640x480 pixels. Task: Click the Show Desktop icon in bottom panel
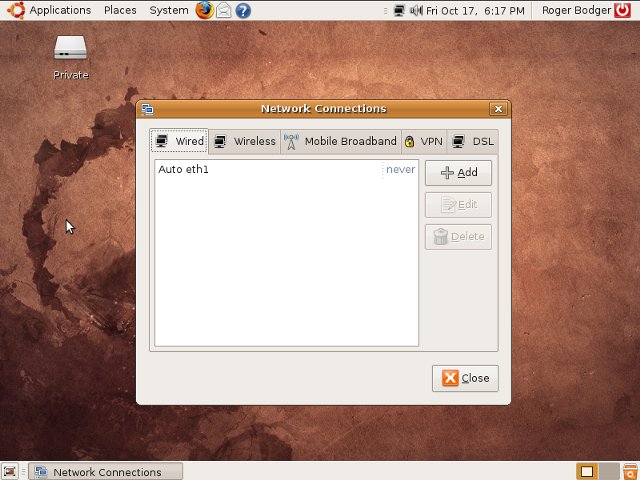point(10,472)
